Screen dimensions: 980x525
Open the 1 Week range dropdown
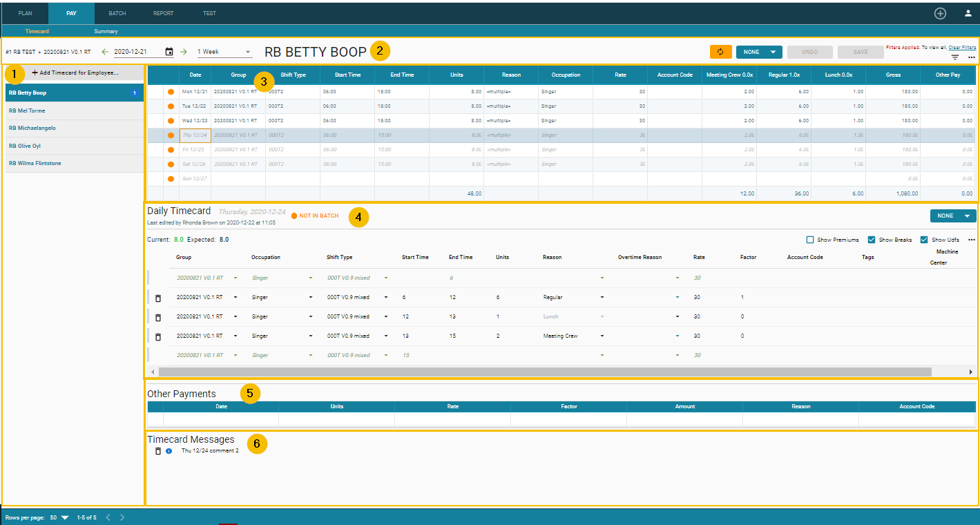tap(224, 52)
